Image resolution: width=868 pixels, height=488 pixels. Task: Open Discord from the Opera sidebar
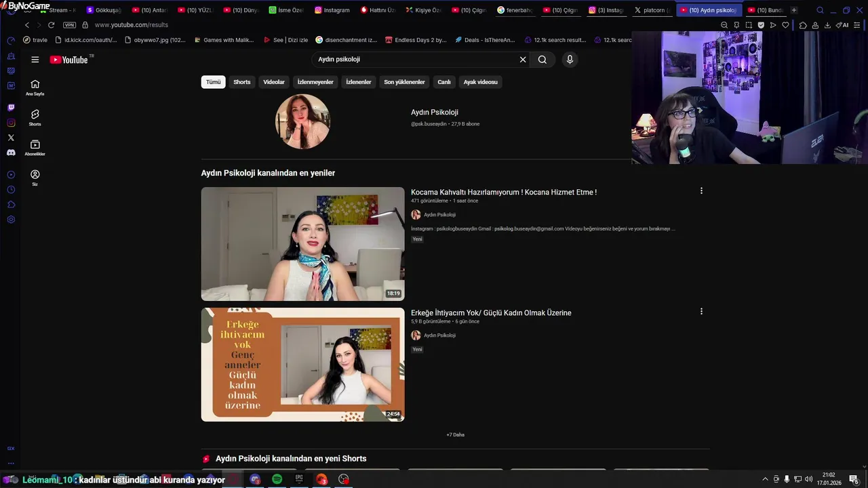[11, 152]
